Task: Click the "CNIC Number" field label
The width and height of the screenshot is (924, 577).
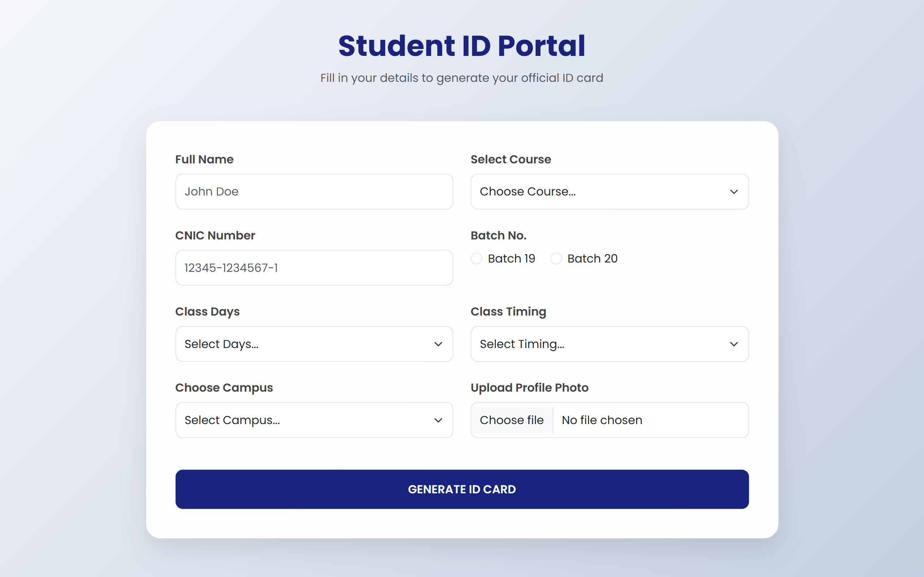Action: tap(215, 235)
